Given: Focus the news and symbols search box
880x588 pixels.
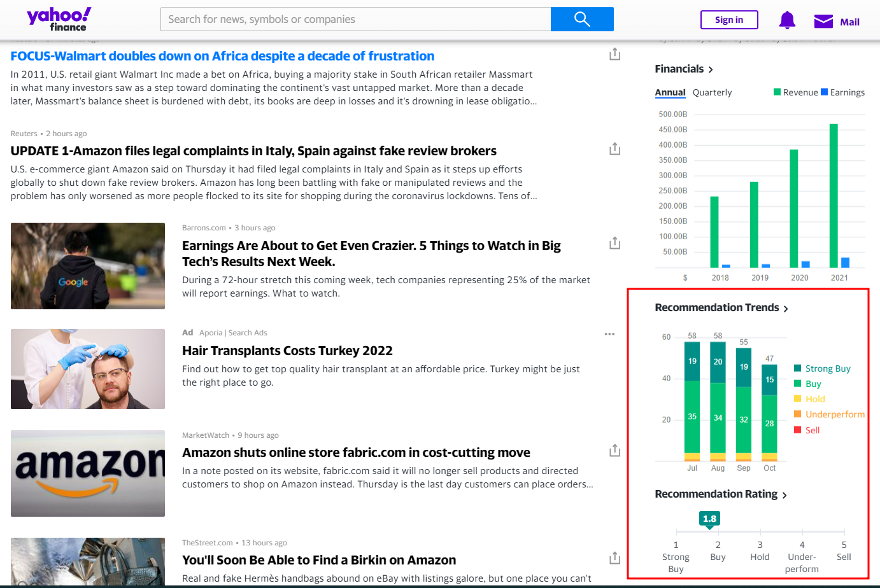Looking at the screenshot, I should click(355, 19).
